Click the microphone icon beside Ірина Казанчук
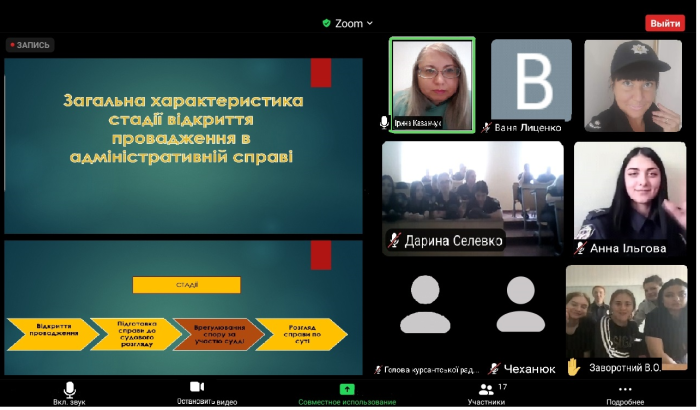Image resolution: width=700 pixels, height=410 pixels. coord(384,122)
